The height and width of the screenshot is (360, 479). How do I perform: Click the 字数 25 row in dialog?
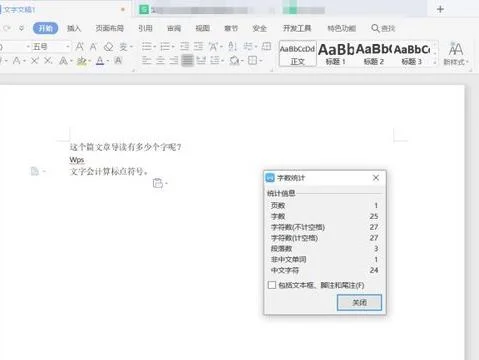325,216
